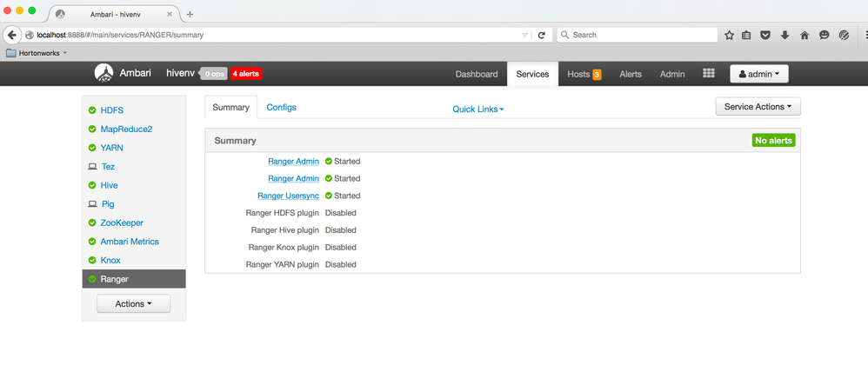
Task: Open Services in navbar
Action: (532, 74)
